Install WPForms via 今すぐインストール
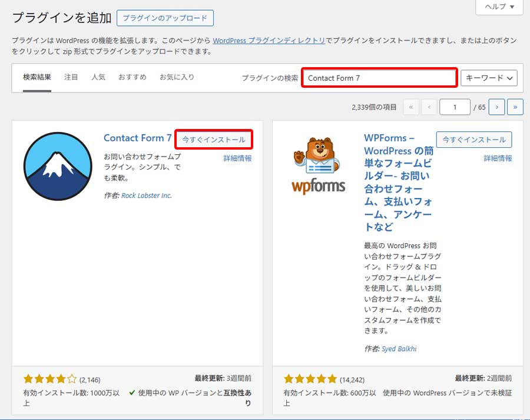 click(x=473, y=140)
